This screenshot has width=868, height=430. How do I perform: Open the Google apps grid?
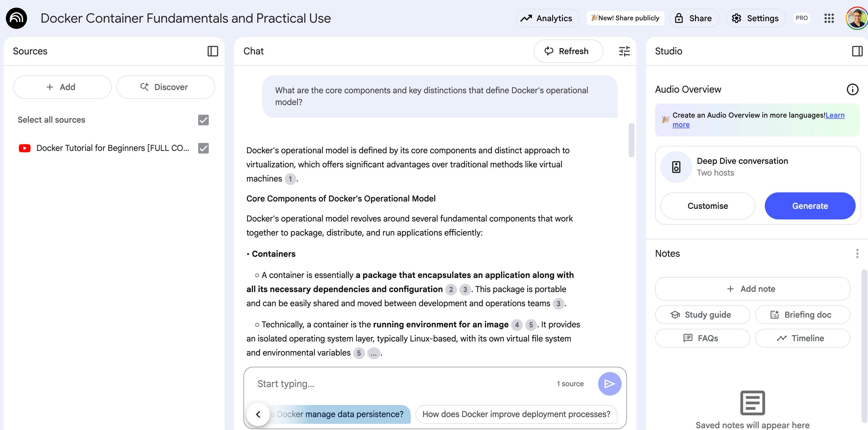829,18
